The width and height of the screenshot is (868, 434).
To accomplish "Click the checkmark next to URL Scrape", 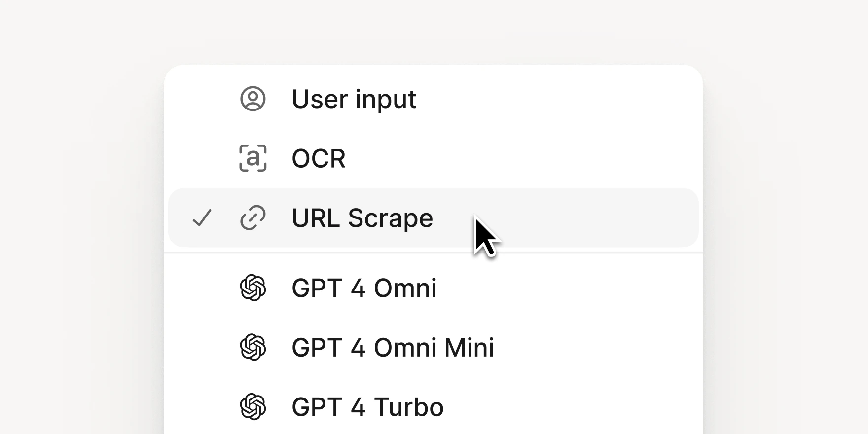I will [x=202, y=217].
